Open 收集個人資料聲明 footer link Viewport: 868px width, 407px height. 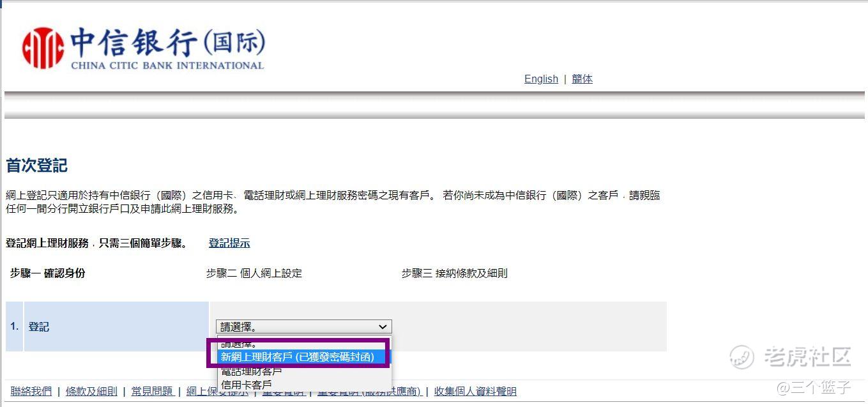pyautogui.click(x=475, y=391)
